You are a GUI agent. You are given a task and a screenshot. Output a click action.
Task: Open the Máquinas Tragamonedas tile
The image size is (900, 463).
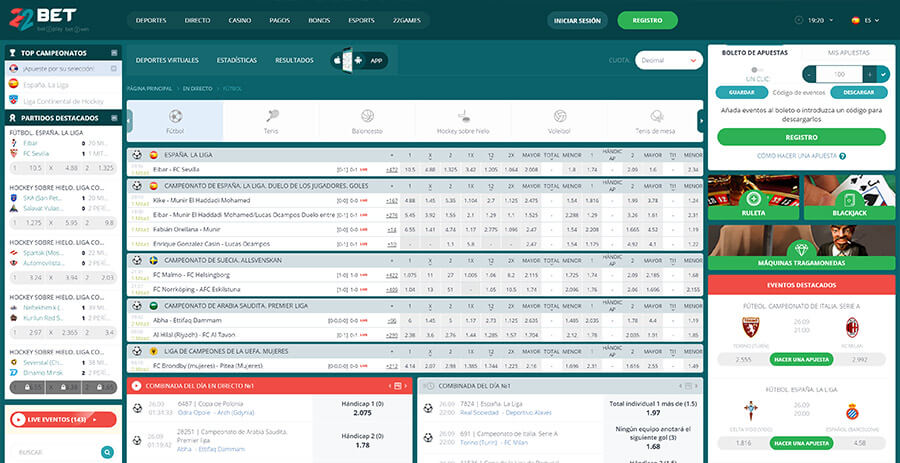pos(801,247)
